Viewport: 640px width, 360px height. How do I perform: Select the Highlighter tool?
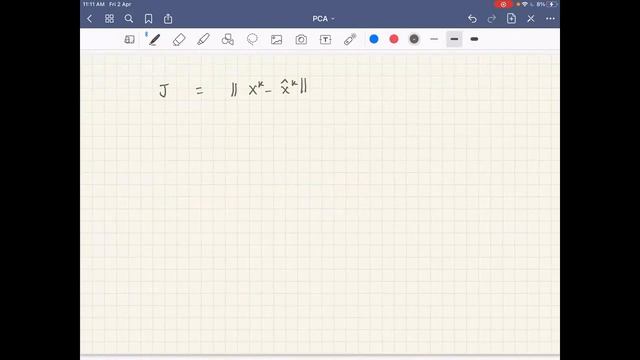203,40
